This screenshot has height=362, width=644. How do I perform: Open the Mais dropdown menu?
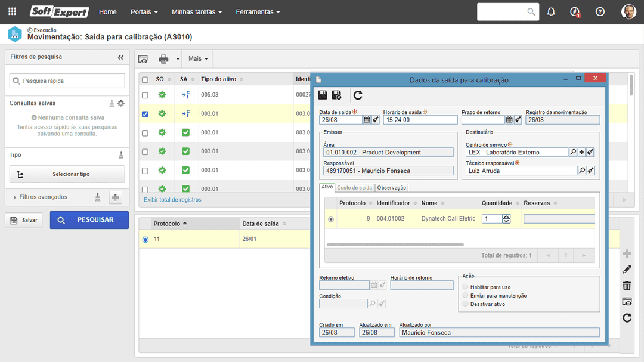pyautogui.click(x=198, y=59)
